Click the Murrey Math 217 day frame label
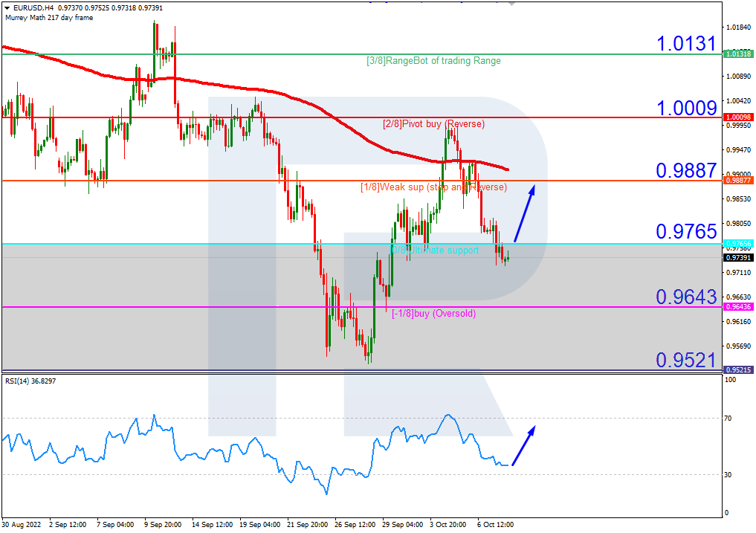Screen dimensions: 756x533 [x=48, y=18]
